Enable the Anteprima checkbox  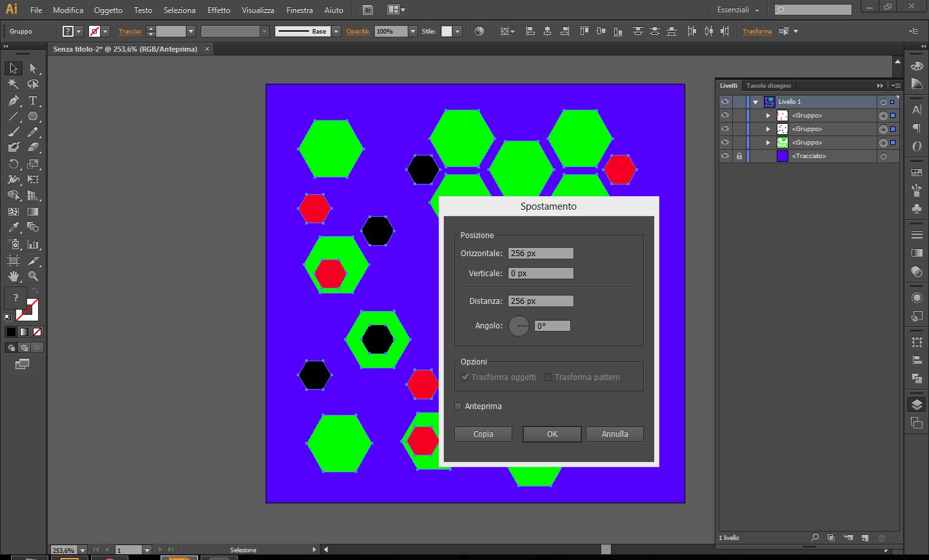click(458, 406)
